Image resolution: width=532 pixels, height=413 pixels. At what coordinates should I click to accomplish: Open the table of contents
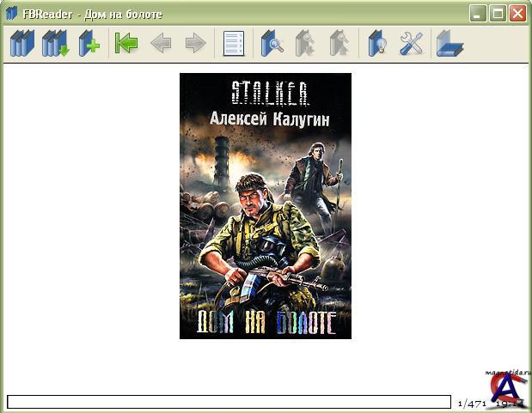point(234,44)
